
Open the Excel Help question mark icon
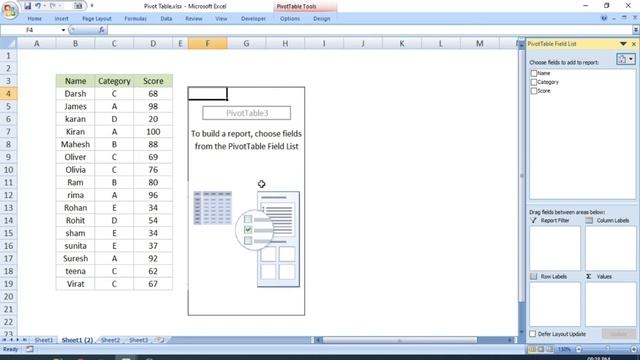pos(604,18)
